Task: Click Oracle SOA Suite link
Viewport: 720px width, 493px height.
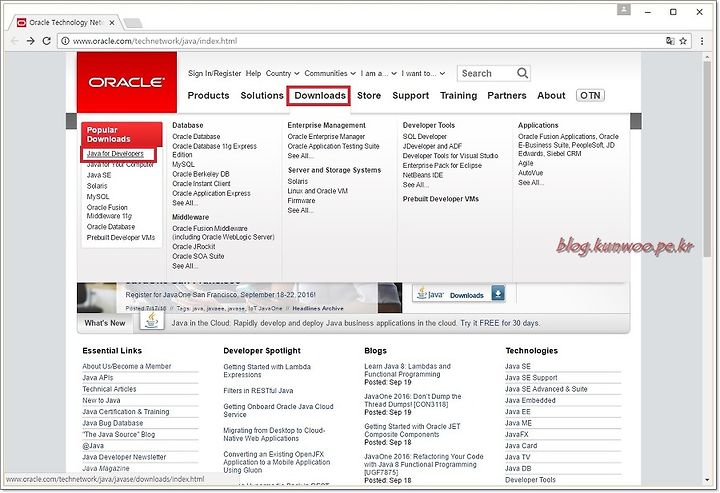Action: (198, 256)
